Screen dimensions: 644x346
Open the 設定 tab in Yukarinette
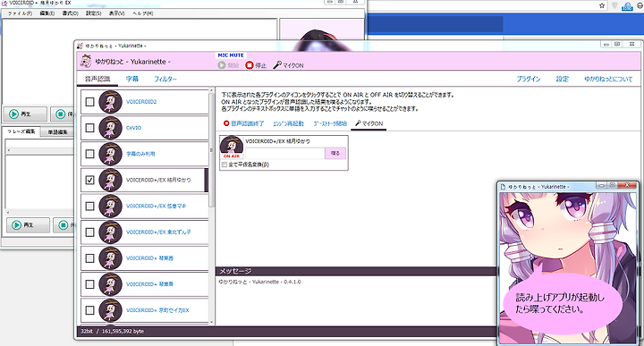pyautogui.click(x=563, y=79)
